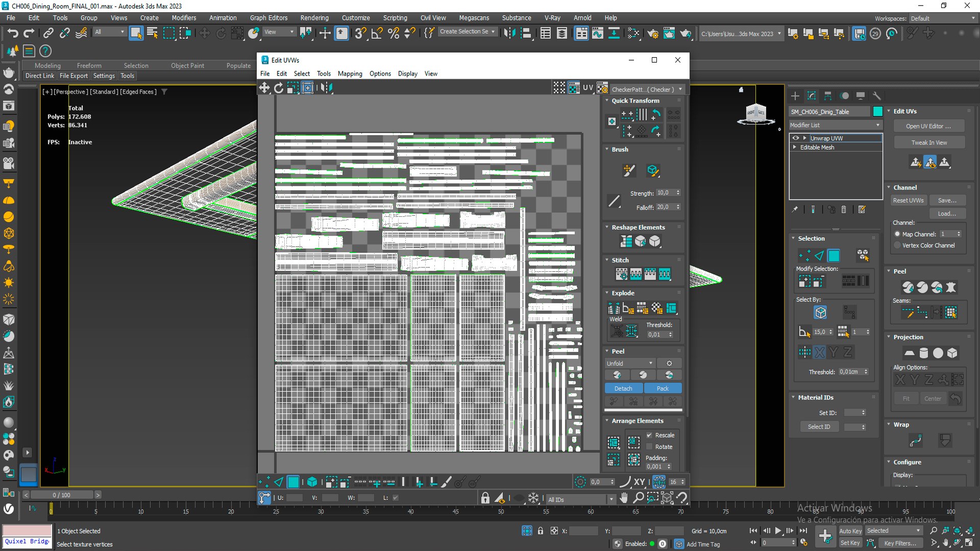Viewport: 980px width, 551px height.
Task: Click Pack Custom in Arrange Elements
Action: coord(614,442)
